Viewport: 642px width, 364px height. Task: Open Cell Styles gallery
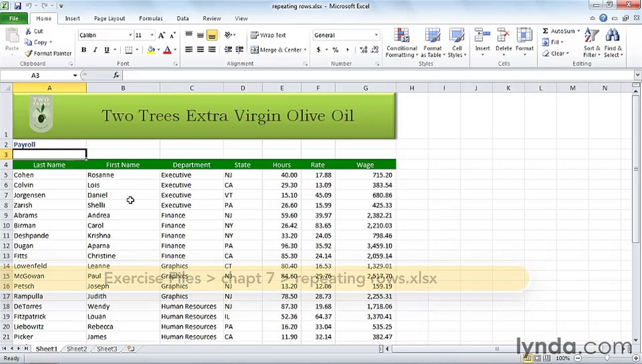(456, 43)
